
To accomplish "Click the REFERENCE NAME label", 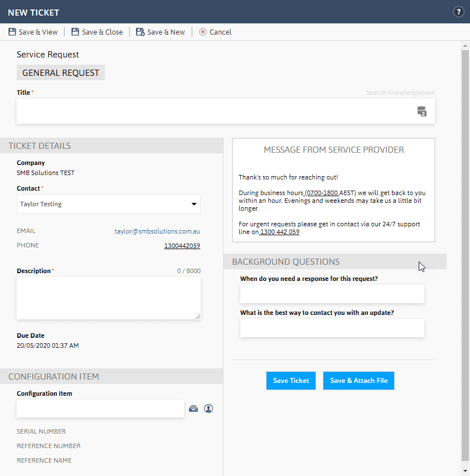I will pos(44,460).
